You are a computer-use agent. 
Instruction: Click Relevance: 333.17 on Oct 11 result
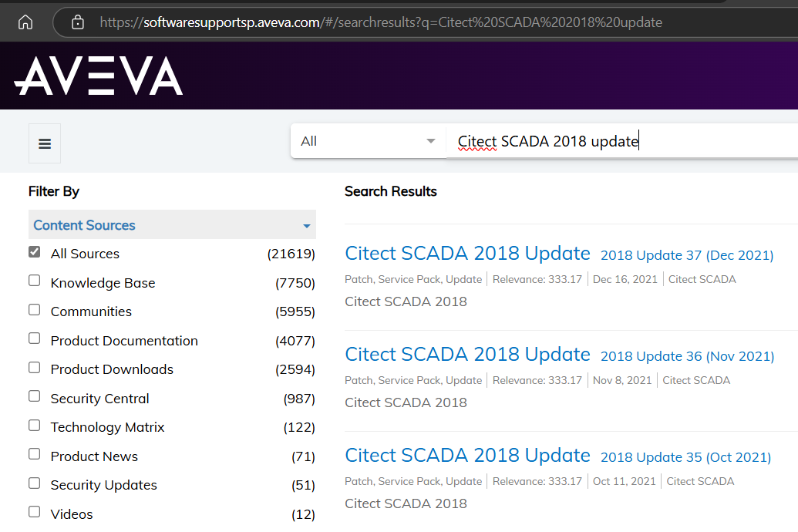[x=537, y=481]
